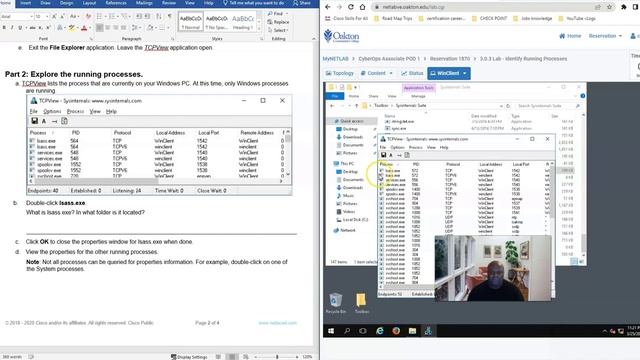Switch to the NETLAB Status tab
This screenshot has width=640, height=360.
coord(412,73)
